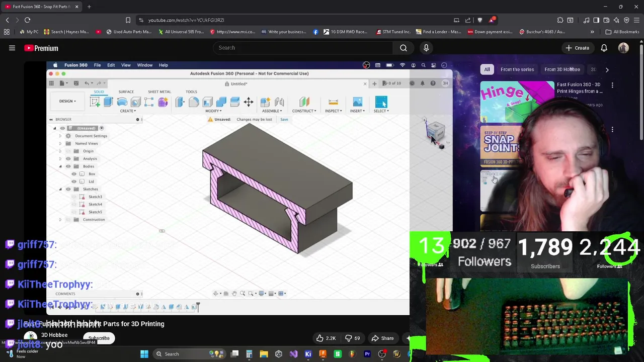Screen dimensions: 644x362
Task: Open File Explorer from the taskbar
Action: [x=264, y=354]
